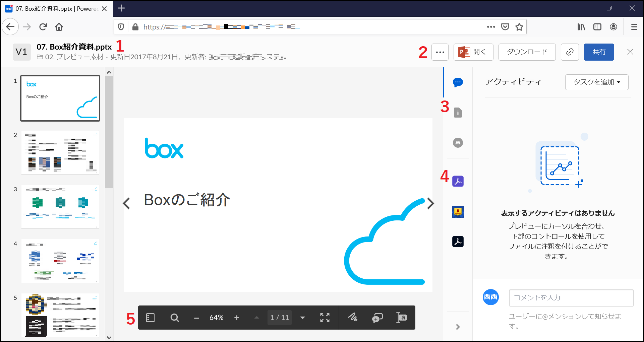Open Firefox library icon
Image resolution: width=644 pixels, height=342 pixels.
click(x=581, y=27)
